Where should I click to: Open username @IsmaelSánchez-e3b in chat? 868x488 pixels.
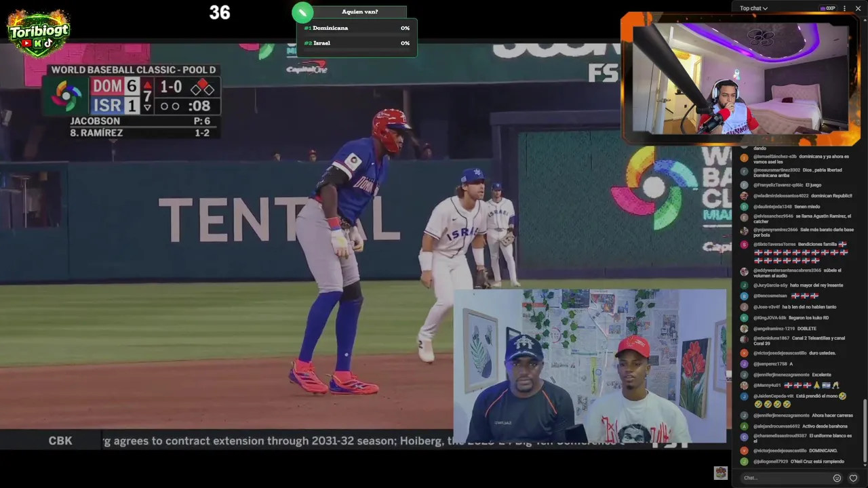(x=775, y=157)
